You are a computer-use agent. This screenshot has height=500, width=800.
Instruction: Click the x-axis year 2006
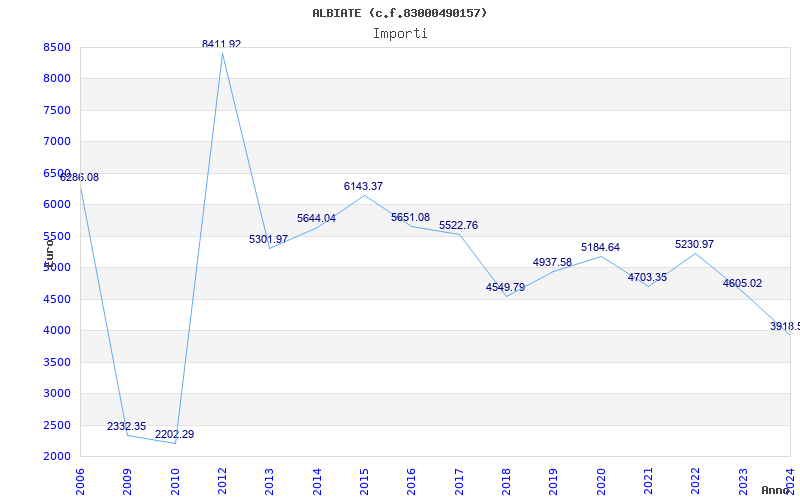[x=80, y=482]
